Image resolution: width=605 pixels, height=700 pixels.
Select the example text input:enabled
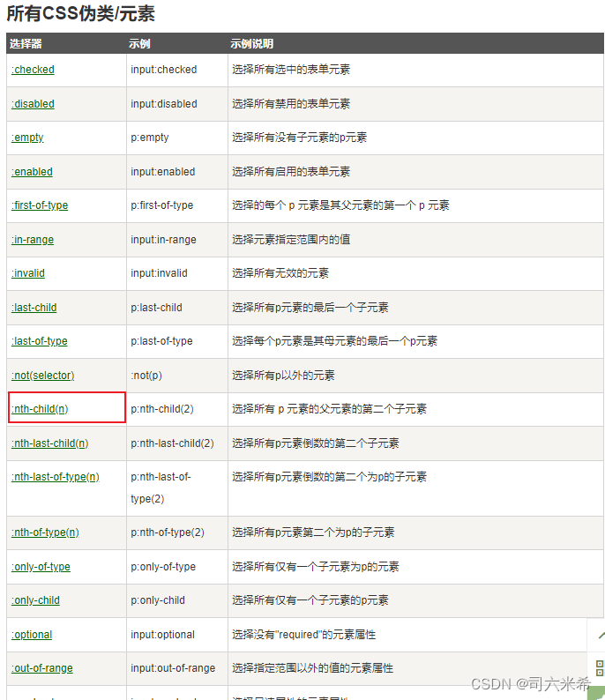[x=163, y=172]
